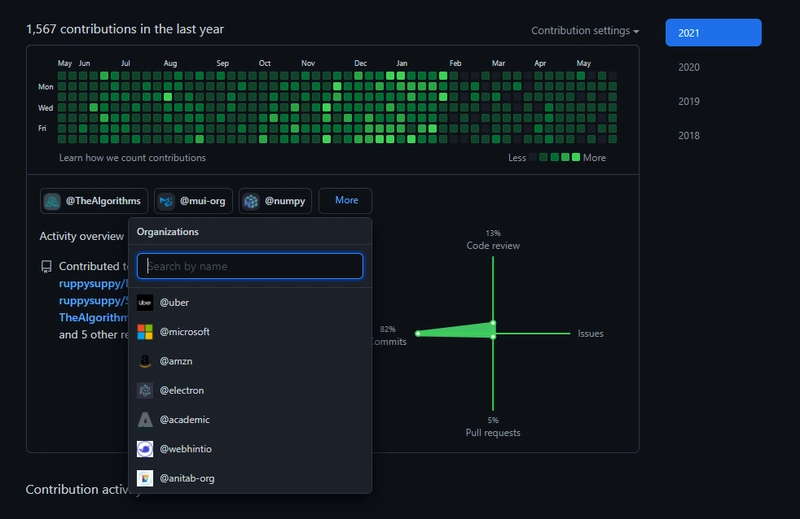Click the Pull requests chart label
Viewport: 800px width, 519px height.
493,433
